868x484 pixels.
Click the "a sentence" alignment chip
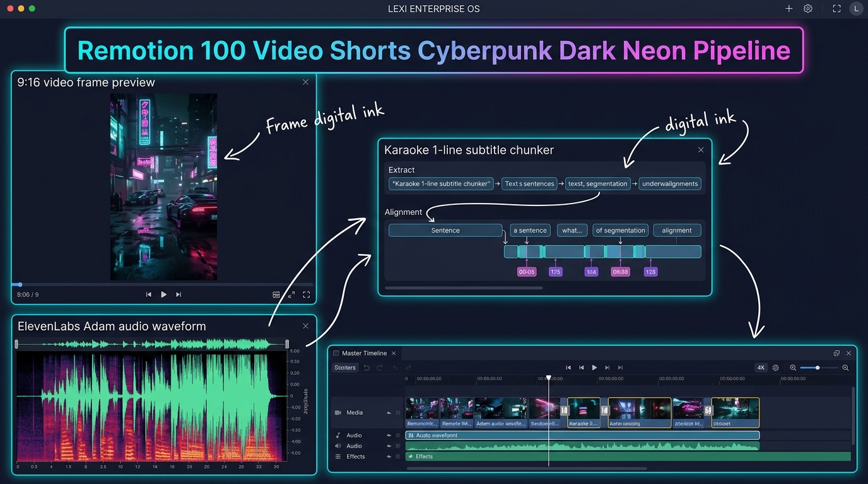click(x=530, y=231)
